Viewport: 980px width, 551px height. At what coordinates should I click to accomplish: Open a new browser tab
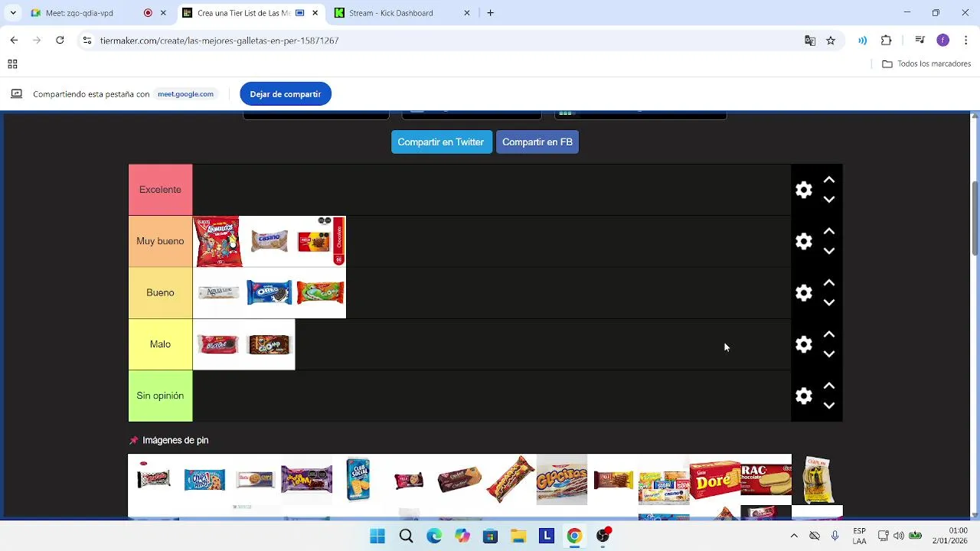[x=491, y=13]
